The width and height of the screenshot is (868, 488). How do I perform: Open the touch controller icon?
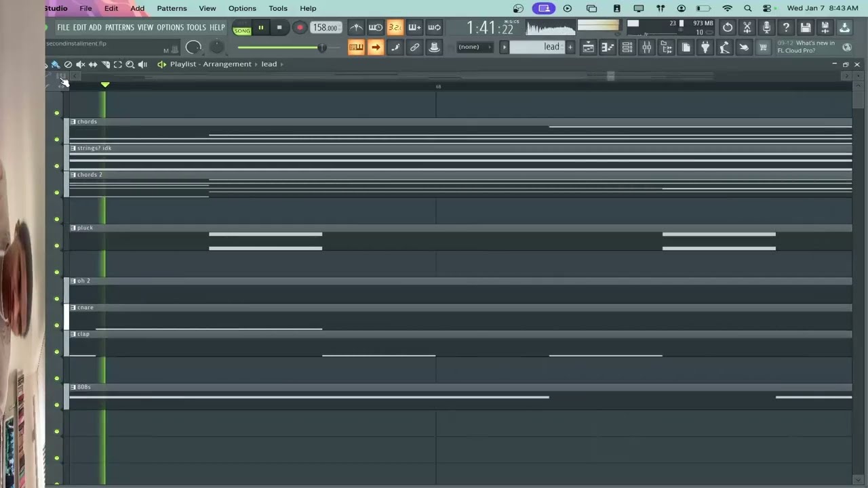point(744,47)
